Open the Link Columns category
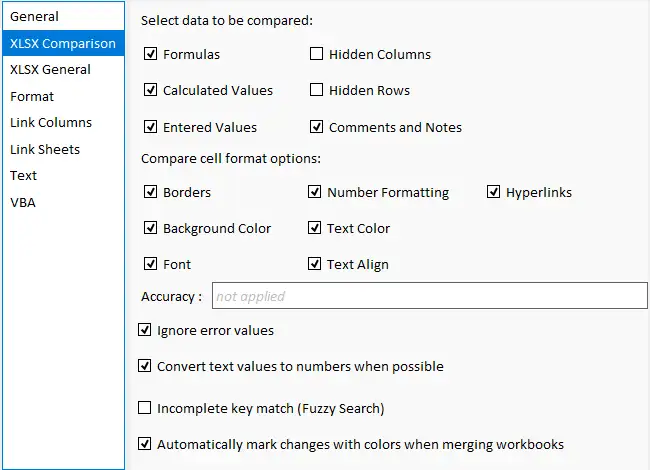The height and width of the screenshot is (470, 650). click(x=63, y=122)
